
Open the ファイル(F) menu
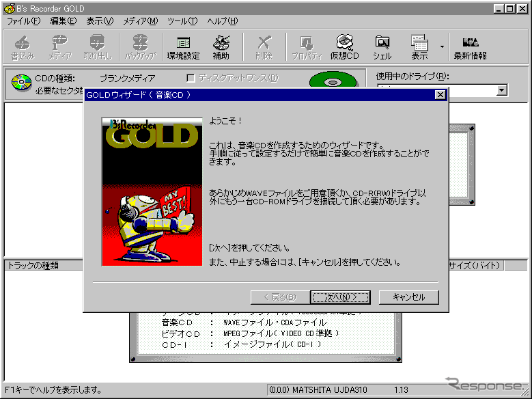coord(23,21)
